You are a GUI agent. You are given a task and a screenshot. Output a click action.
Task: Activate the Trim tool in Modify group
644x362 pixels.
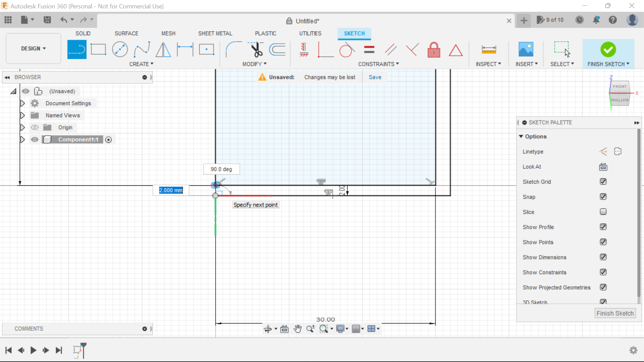click(256, 49)
